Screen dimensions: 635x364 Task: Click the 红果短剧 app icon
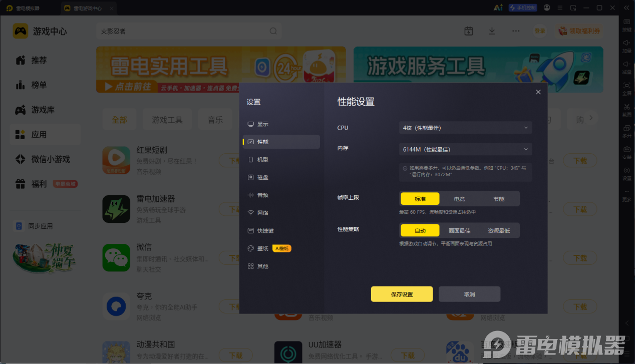116,160
